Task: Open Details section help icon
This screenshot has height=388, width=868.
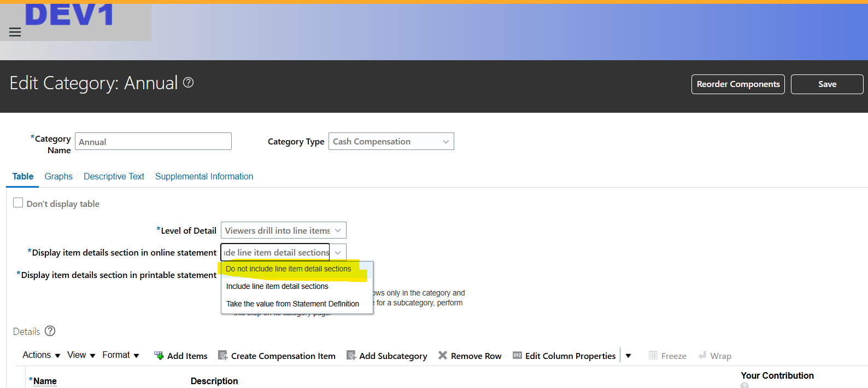Action: (50, 331)
